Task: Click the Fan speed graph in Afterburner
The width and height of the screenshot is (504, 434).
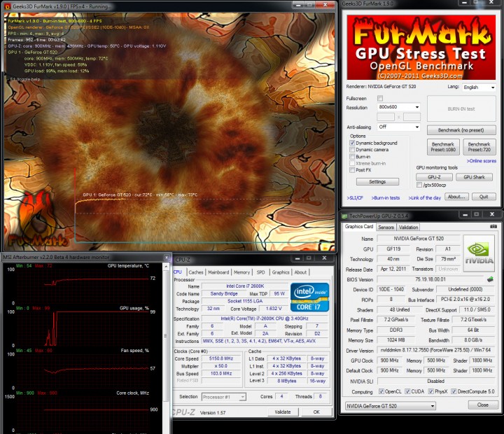Action: point(82,370)
